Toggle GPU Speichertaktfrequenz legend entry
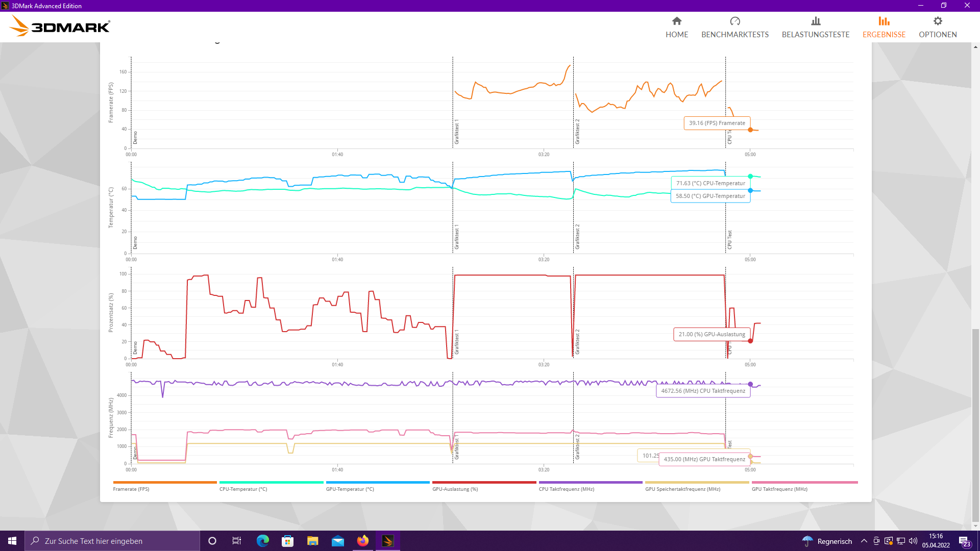The image size is (980, 551). click(682, 489)
